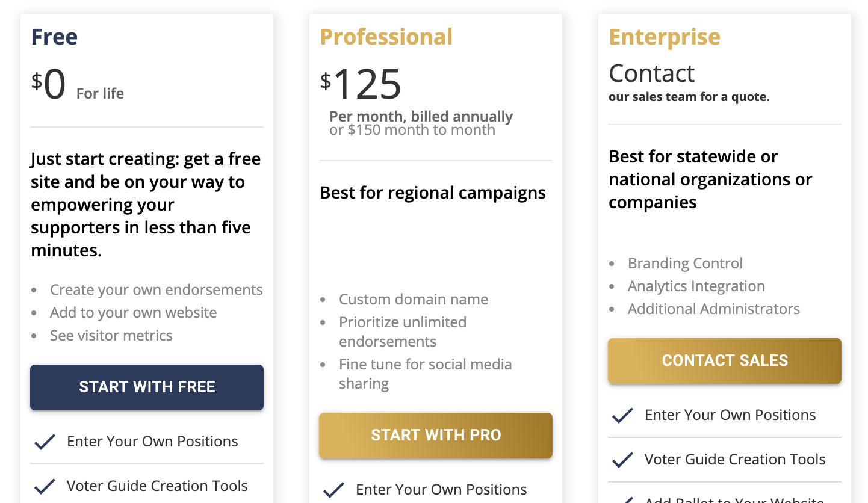868x503 pixels.
Task: Click the $125 price text
Action: pos(366,85)
